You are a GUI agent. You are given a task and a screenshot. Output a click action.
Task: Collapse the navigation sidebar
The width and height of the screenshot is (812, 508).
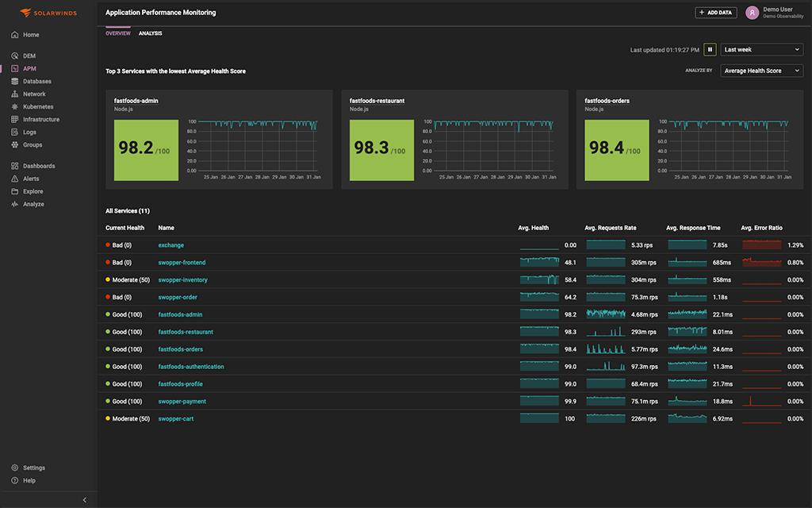coord(85,499)
